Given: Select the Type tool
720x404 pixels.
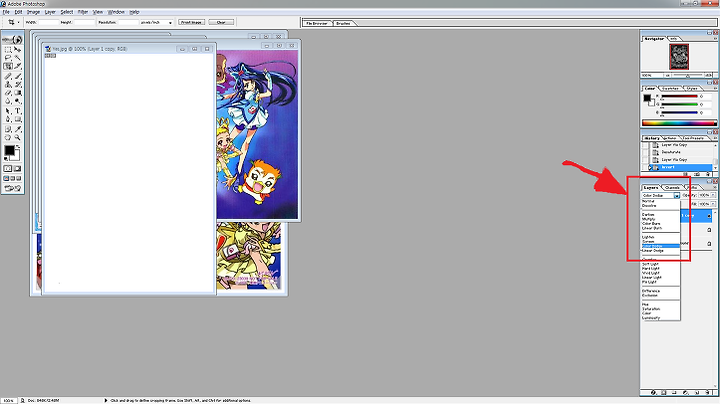Looking at the screenshot, I should (17, 111).
